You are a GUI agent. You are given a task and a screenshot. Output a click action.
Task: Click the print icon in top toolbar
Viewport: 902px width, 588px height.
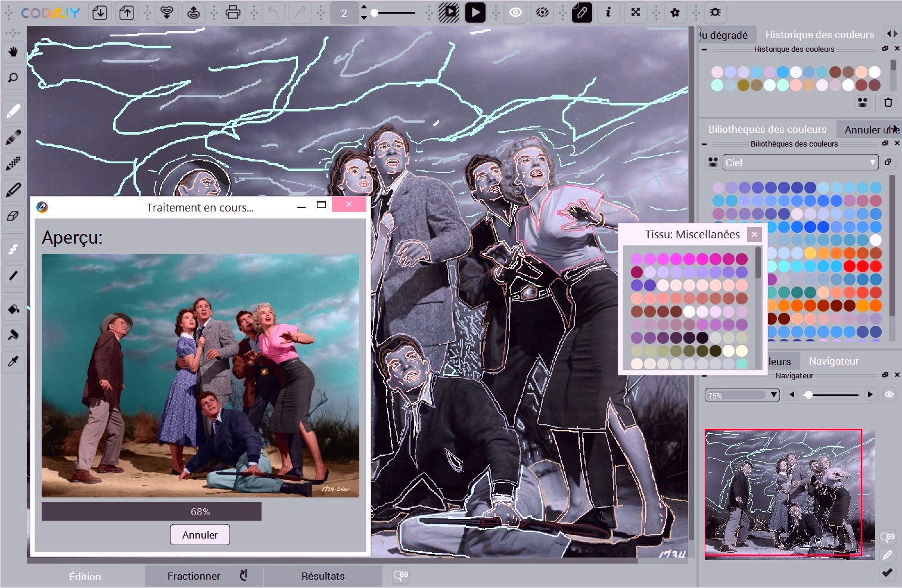[233, 13]
